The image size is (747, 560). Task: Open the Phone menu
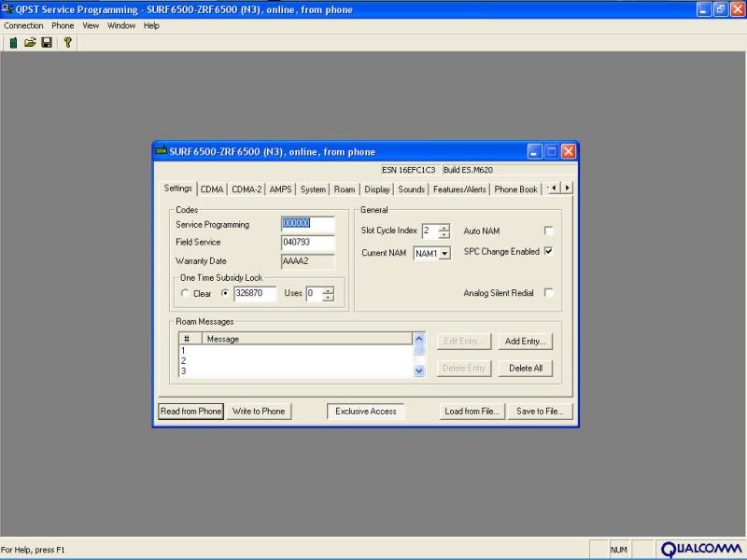tap(63, 26)
